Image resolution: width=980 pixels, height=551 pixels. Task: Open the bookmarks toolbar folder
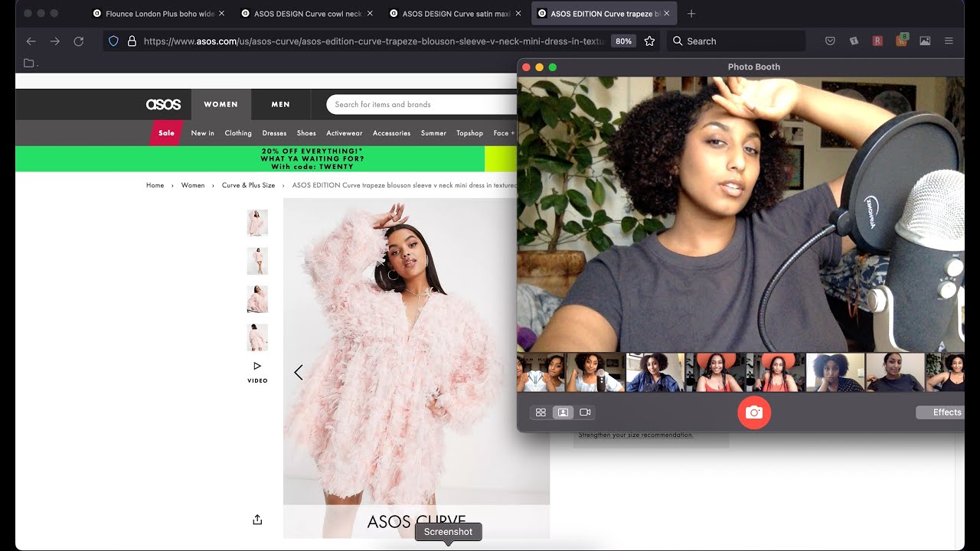pos(29,63)
